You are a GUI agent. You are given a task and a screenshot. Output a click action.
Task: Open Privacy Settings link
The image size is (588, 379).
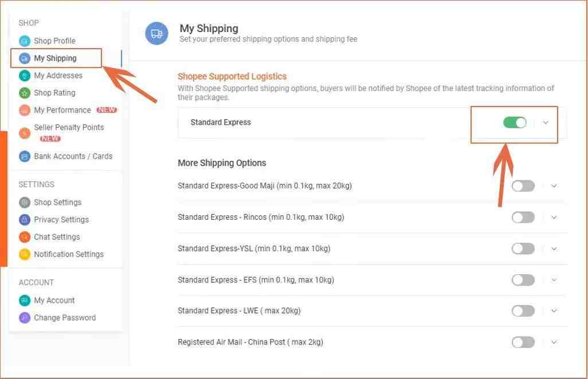pyautogui.click(x=61, y=219)
